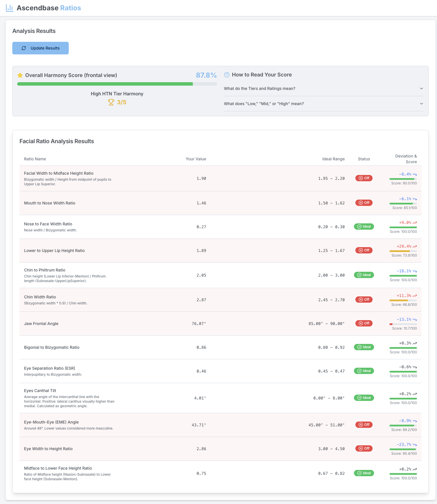Expand "What do the Tiers and Ratings mean?"

[259, 88]
